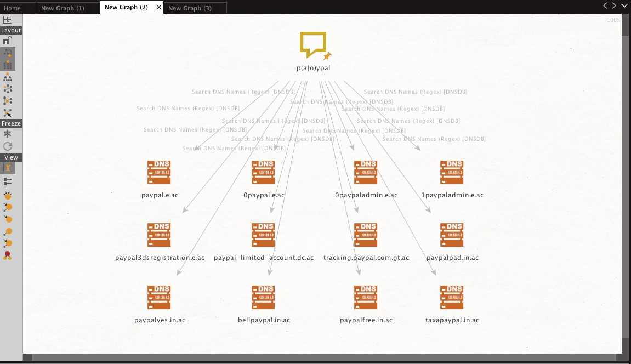Click the 100% zoom level control
Viewport: 631px width, 364px height.
pos(613,19)
